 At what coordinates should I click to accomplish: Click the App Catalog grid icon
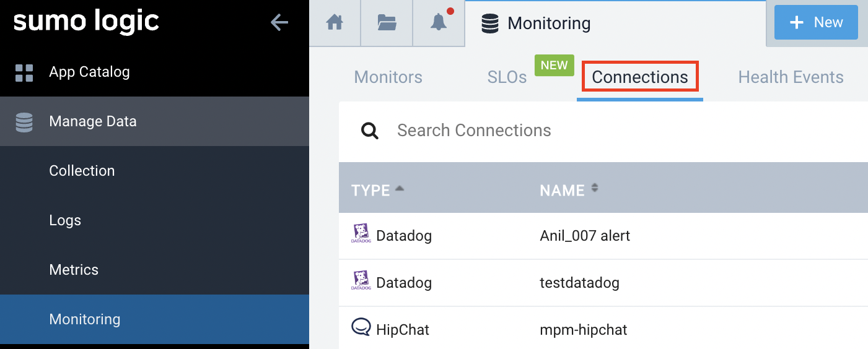pos(24,72)
